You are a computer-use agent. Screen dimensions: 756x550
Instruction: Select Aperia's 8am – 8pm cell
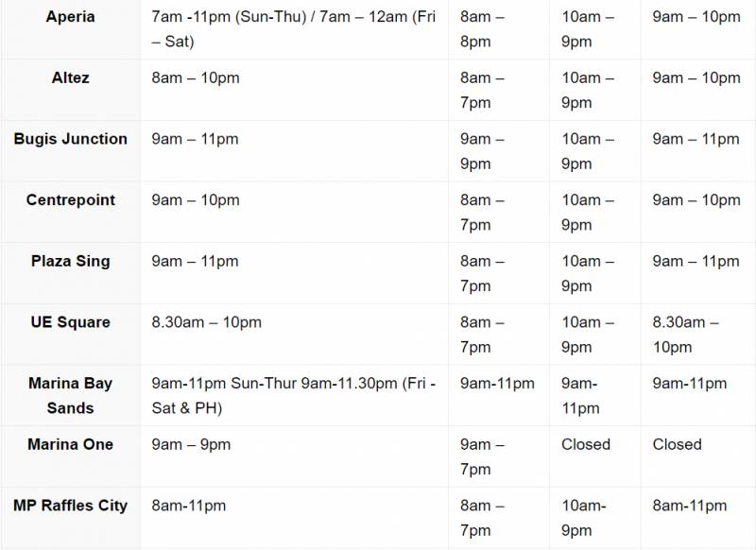[x=482, y=29]
